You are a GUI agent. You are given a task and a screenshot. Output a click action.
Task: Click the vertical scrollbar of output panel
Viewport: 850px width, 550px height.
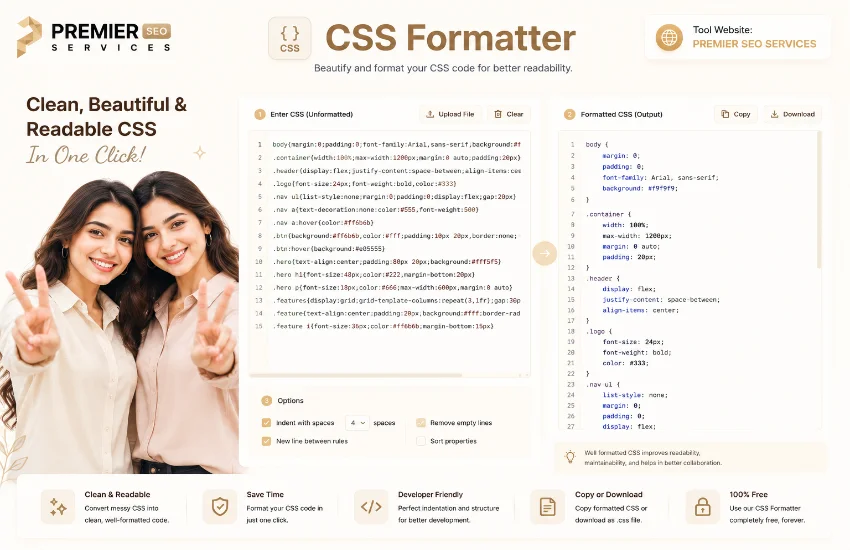[819, 200]
